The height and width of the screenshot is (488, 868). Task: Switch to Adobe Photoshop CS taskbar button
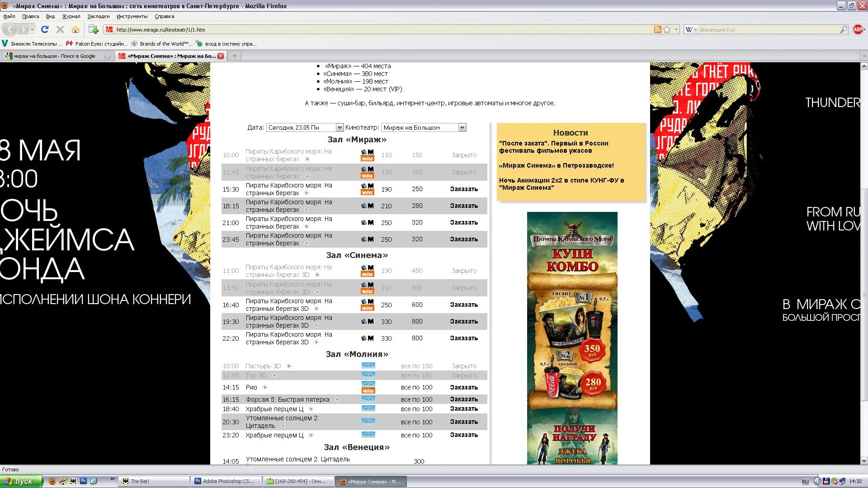pos(227,481)
